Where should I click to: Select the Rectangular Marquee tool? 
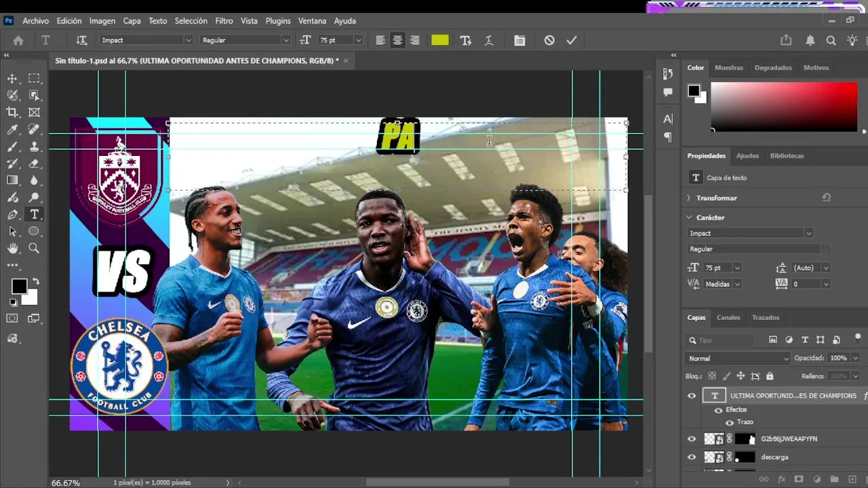click(34, 79)
